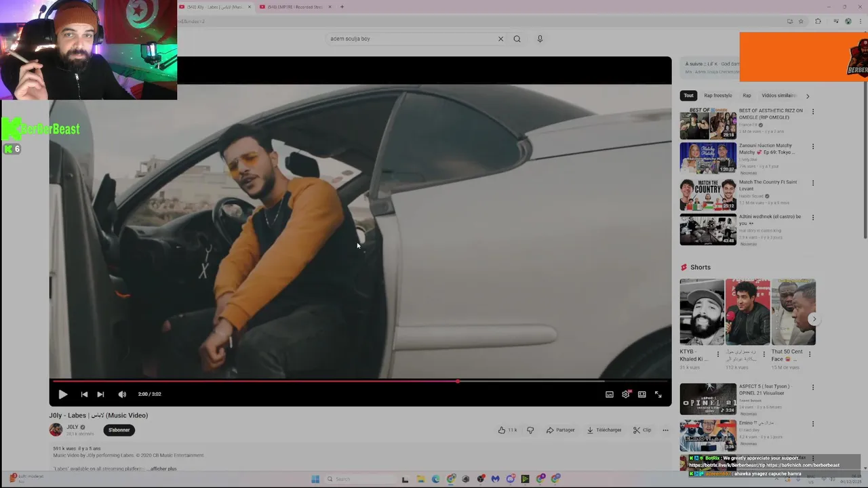Select the 'Rap freestyle' filter chip

[x=717, y=96]
